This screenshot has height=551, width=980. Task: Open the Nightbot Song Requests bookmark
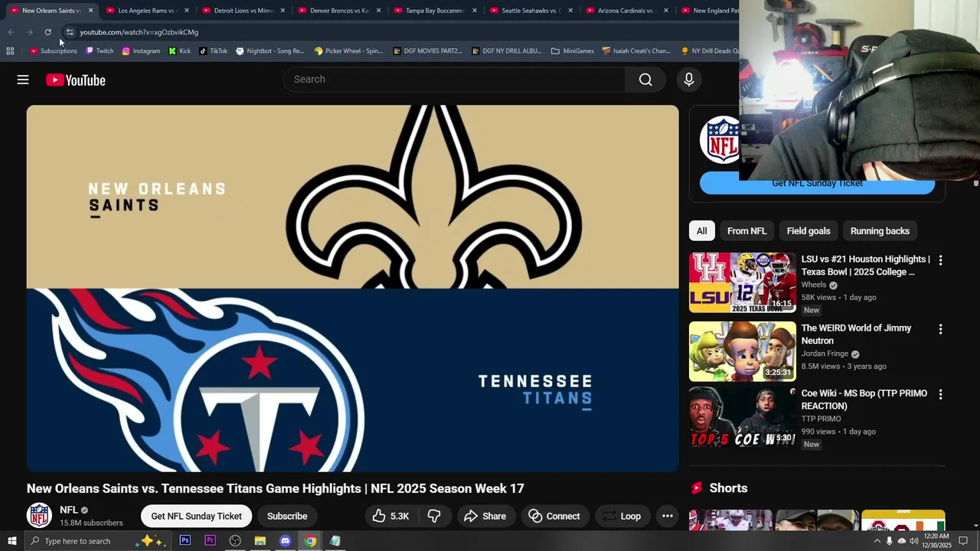[x=270, y=51]
